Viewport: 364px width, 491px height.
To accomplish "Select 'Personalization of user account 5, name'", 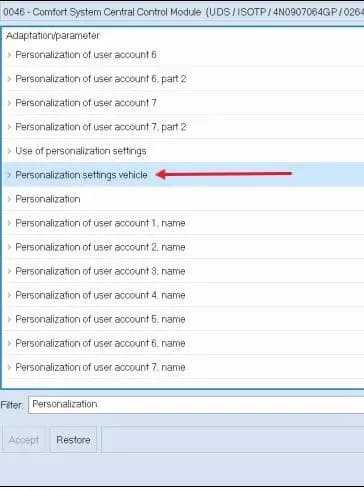I will [x=100, y=319].
